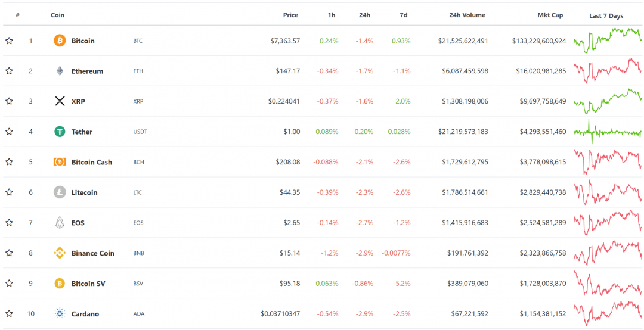Click the Last 7 Days header
Screen dimensions: 644x330
(x=606, y=16)
